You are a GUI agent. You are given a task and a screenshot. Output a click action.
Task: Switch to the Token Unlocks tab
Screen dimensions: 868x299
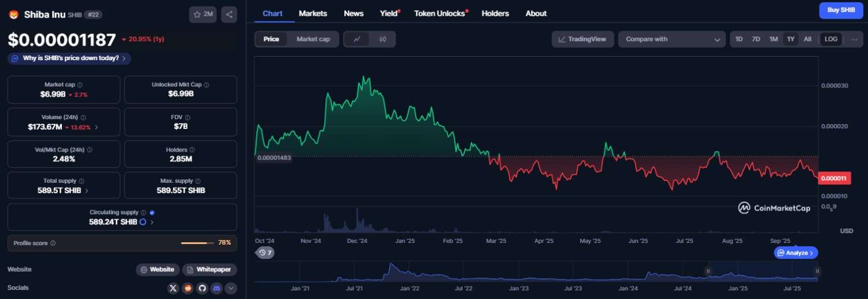(x=440, y=13)
